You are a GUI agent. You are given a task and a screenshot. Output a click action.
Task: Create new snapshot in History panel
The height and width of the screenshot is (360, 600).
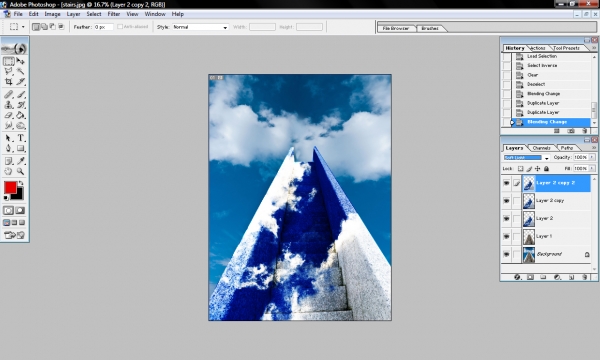[571, 131]
